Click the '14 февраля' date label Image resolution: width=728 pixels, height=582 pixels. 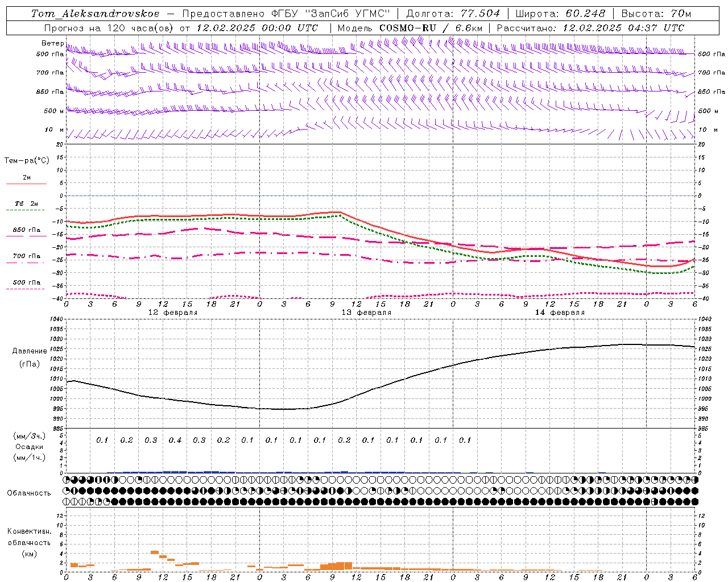click(560, 313)
